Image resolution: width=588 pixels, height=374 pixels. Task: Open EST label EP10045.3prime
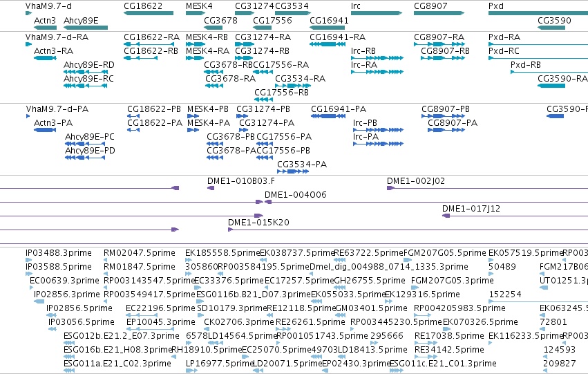[x=160, y=323]
